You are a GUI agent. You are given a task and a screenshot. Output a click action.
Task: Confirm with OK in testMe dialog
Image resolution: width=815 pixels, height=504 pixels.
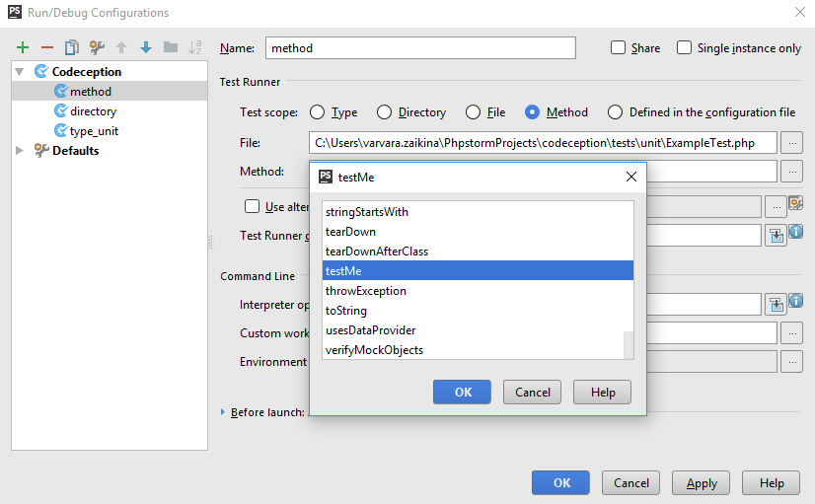coord(462,393)
